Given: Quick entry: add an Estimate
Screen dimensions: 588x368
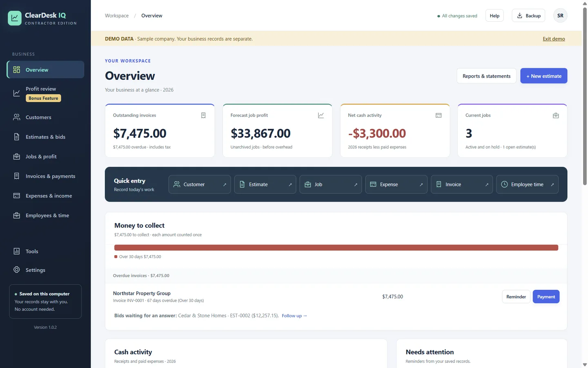Looking at the screenshot, I should click(x=265, y=184).
